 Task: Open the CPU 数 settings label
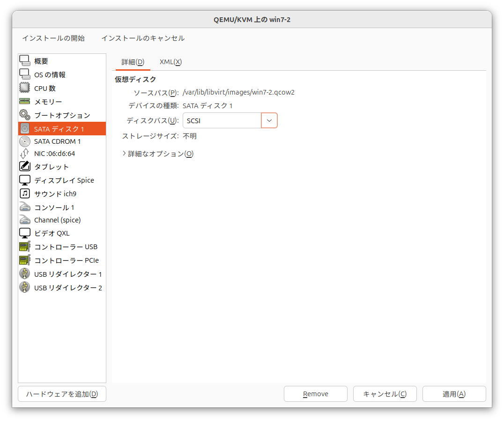pyautogui.click(x=45, y=88)
